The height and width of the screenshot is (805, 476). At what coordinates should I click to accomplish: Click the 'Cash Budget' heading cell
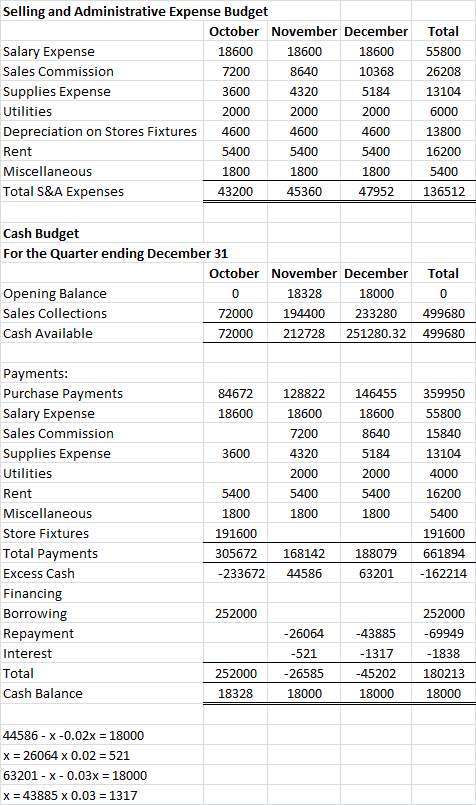pos(41,234)
